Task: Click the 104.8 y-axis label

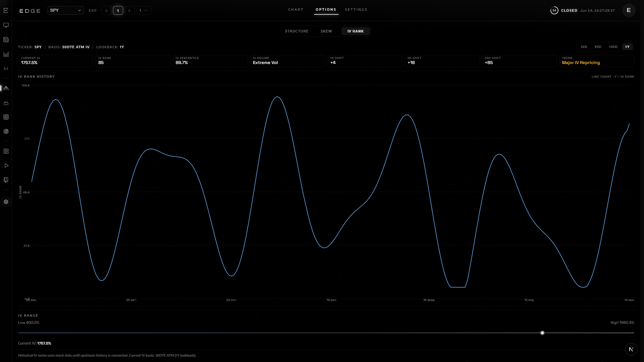Action: pyautogui.click(x=25, y=85)
